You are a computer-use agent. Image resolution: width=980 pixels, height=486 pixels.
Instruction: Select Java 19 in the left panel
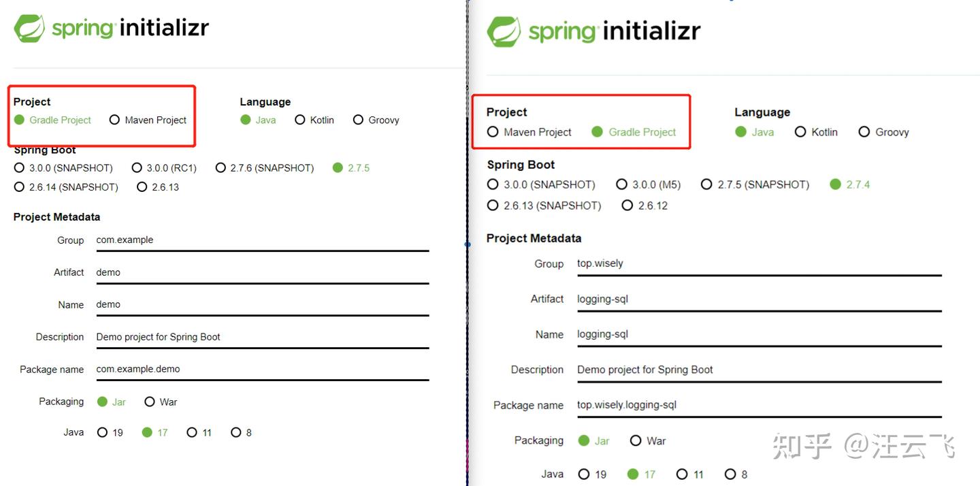pos(102,432)
